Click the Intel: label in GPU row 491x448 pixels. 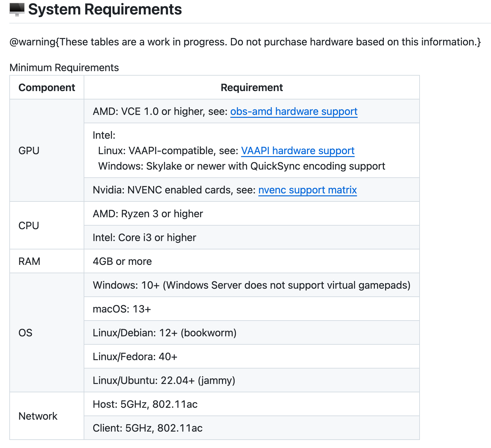click(104, 135)
